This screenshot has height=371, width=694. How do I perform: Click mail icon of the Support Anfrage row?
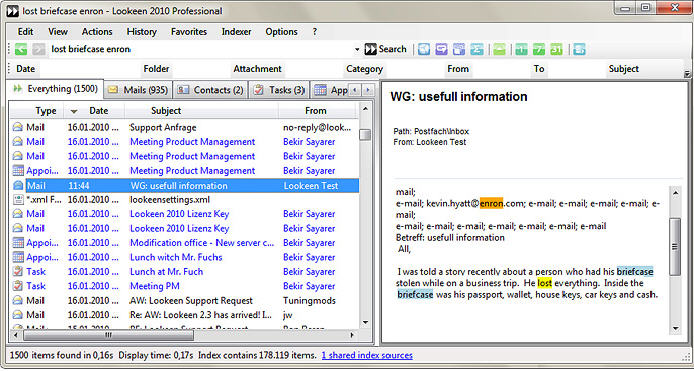pyautogui.click(x=18, y=128)
